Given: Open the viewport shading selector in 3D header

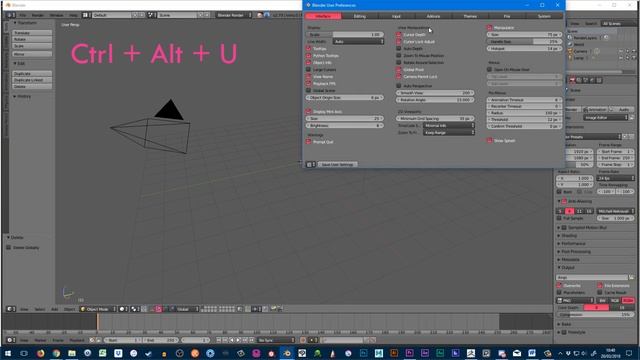Looking at the screenshot, I should tap(123, 309).
